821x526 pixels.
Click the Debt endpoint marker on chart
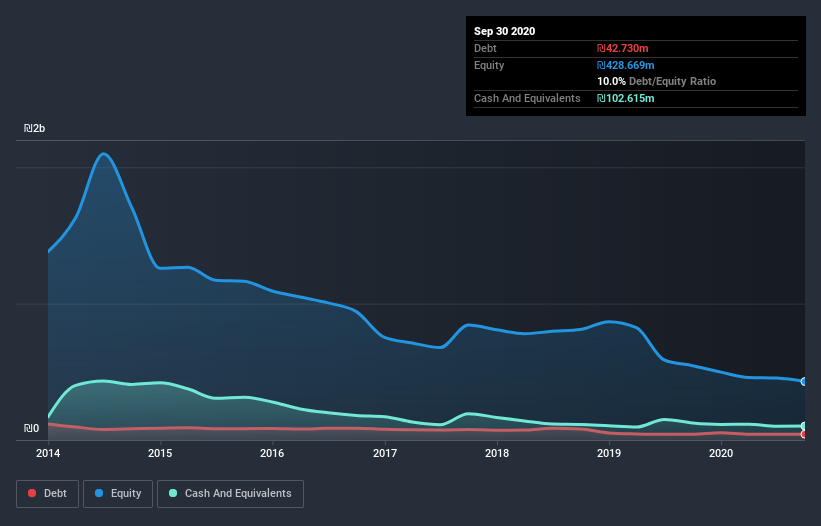(x=804, y=434)
